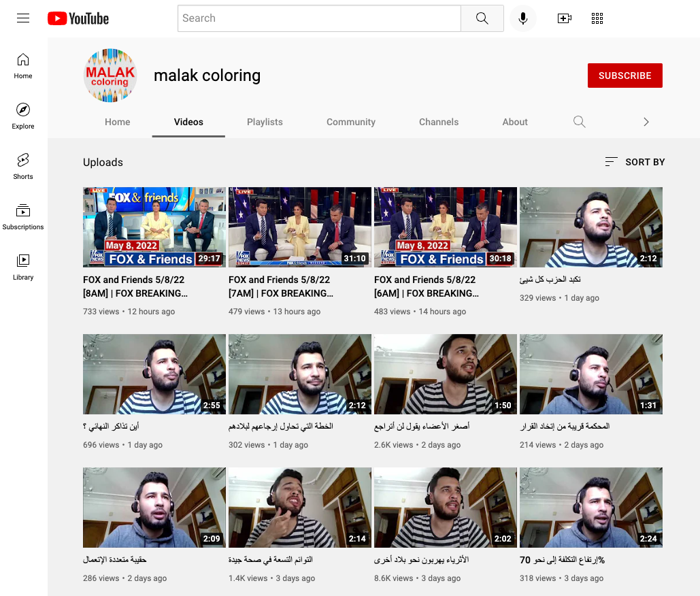
Task: Search within the channel icon
Action: pyautogui.click(x=579, y=122)
